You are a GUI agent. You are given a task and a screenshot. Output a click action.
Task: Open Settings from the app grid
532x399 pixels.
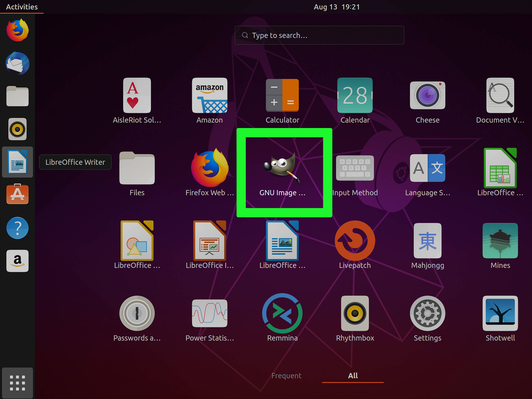pyautogui.click(x=427, y=313)
